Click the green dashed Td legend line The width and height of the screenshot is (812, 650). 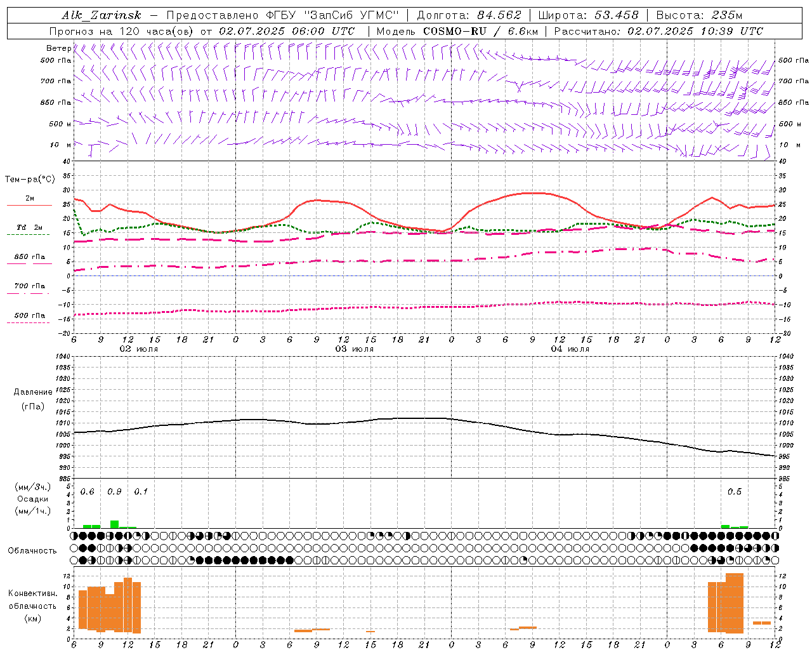[x=29, y=235]
